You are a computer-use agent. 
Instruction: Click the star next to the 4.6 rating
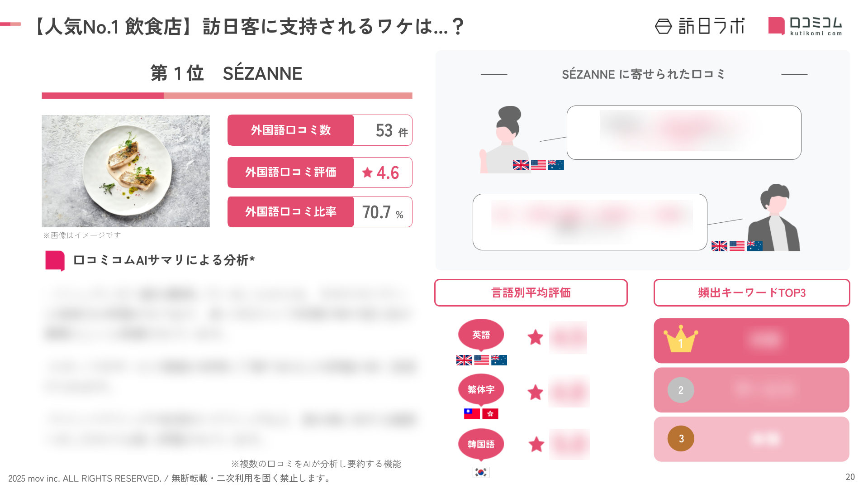click(367, 173)
